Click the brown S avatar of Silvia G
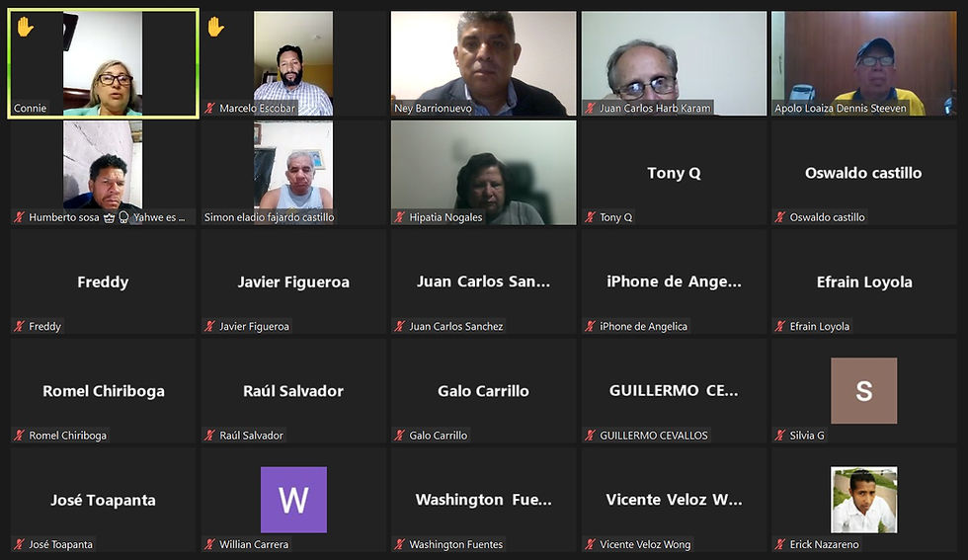Screen dimensions: 968x560 863,390
